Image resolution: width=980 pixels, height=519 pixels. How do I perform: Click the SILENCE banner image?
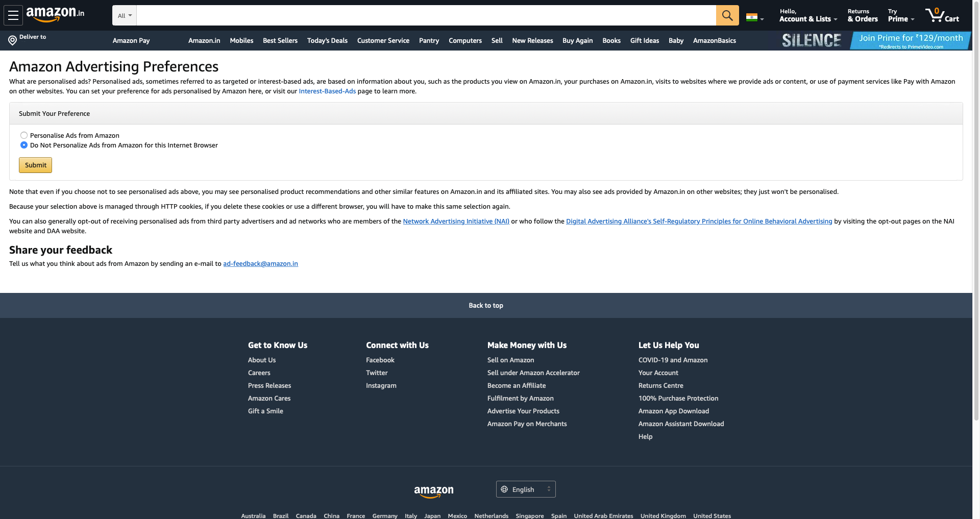tap(812, 40)
